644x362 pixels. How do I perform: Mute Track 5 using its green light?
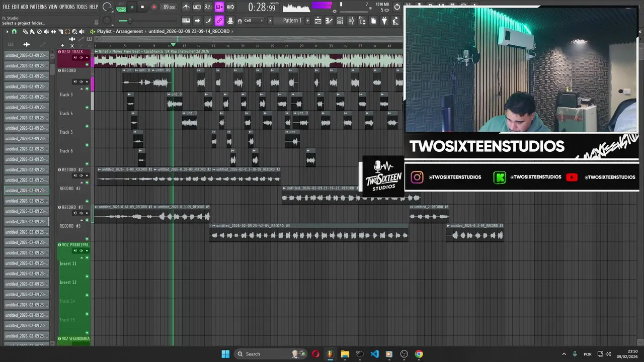87,145
